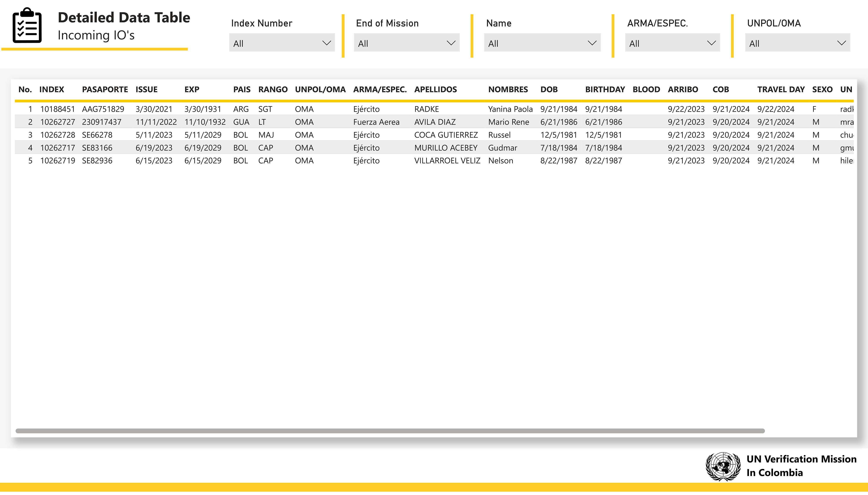Select surname AVILA DIAZ
This screenshot has height=495, width=868.
point(435,122)
